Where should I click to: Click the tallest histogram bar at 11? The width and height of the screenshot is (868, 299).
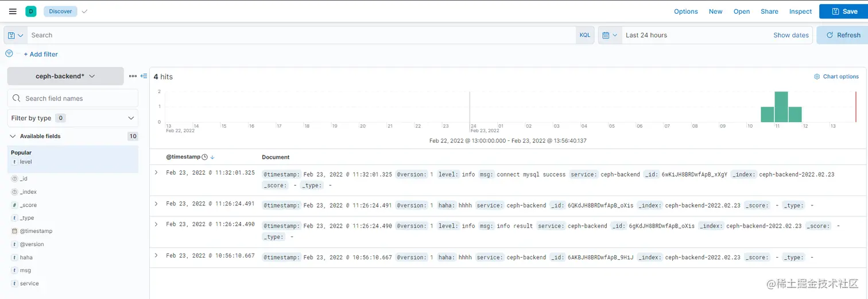pyautogui.click(x=781, y=107)
